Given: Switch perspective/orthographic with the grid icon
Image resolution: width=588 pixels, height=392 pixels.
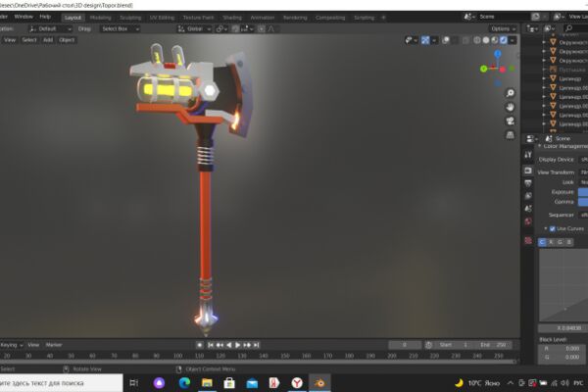Looking at the screenshot, I should (510, 134).
